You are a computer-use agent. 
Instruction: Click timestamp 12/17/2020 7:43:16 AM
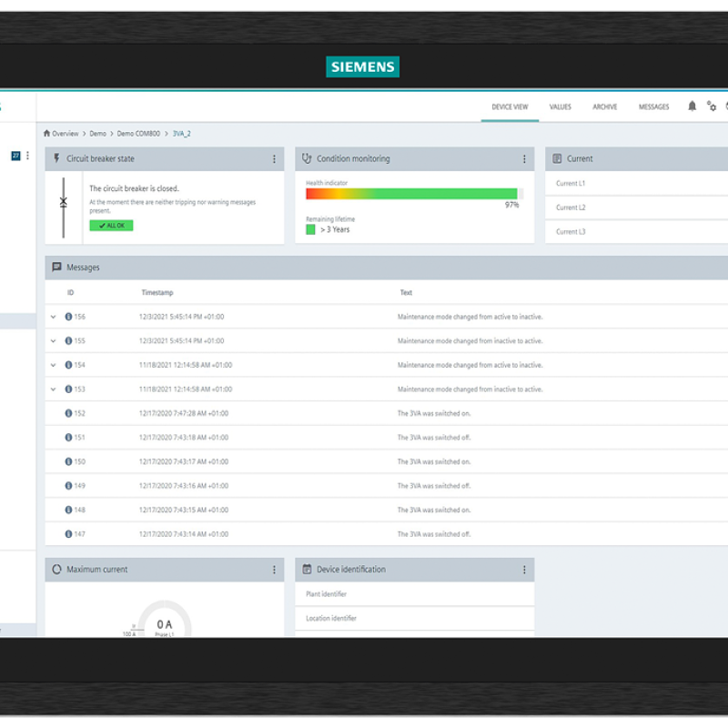[x=184, y=486]
